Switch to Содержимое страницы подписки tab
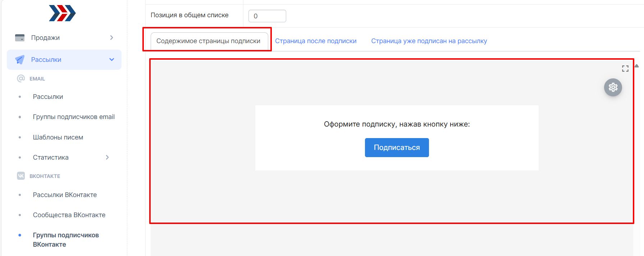Image resolution: width=644 pixels, height=256 pixels. coord(208,41)
